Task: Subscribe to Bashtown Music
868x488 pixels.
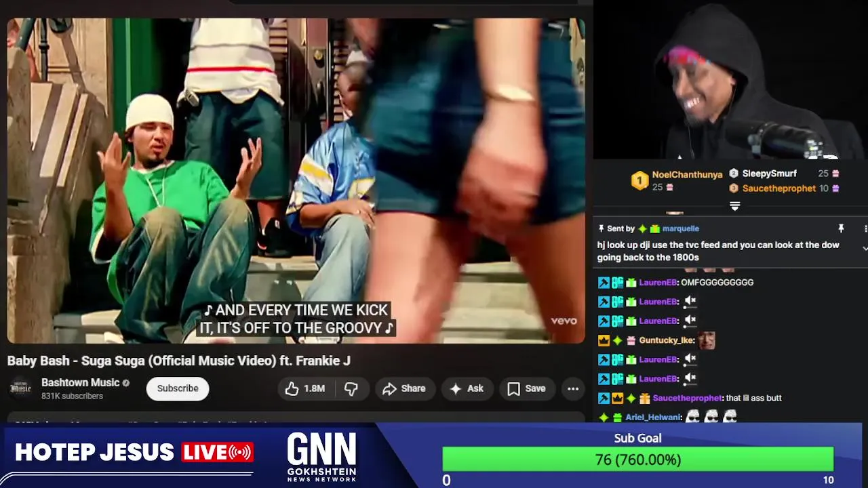Action: click(178, 388)
